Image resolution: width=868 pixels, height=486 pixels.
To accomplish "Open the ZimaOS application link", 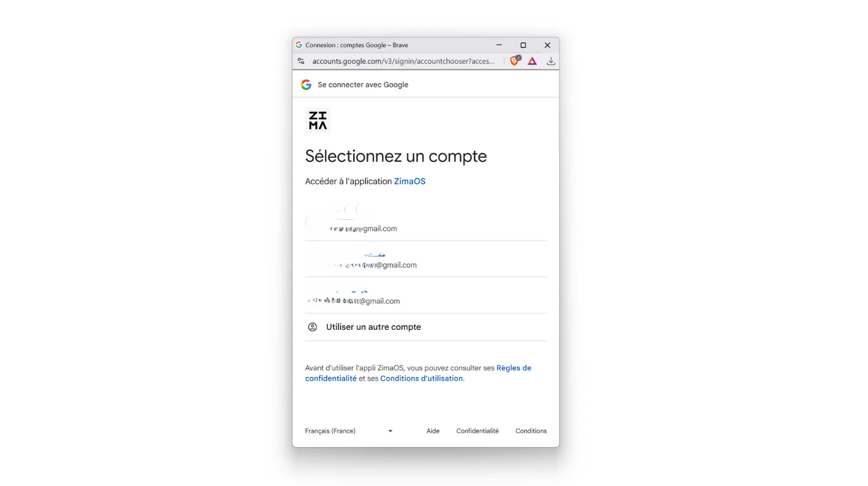I will point(410,181).
